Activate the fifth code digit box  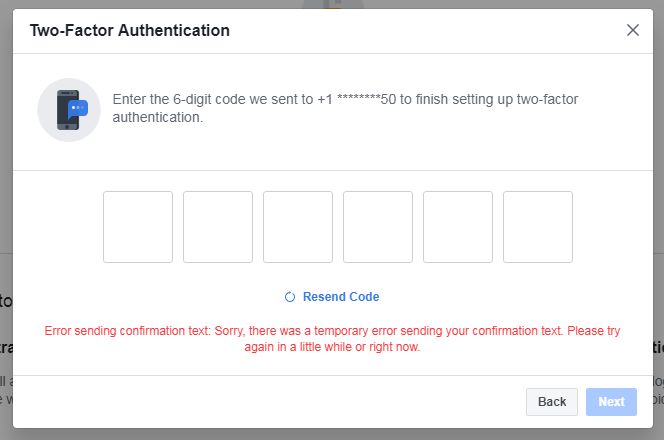click(458, 227)
